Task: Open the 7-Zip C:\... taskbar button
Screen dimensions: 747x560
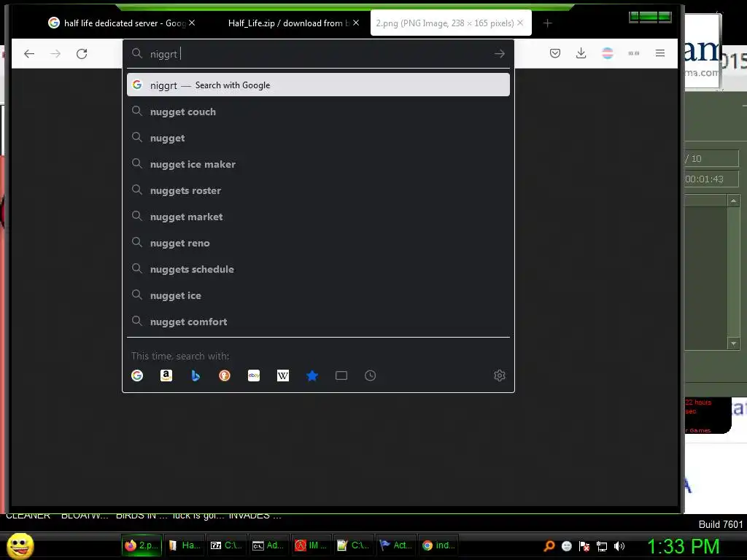Action: [227, 545]
